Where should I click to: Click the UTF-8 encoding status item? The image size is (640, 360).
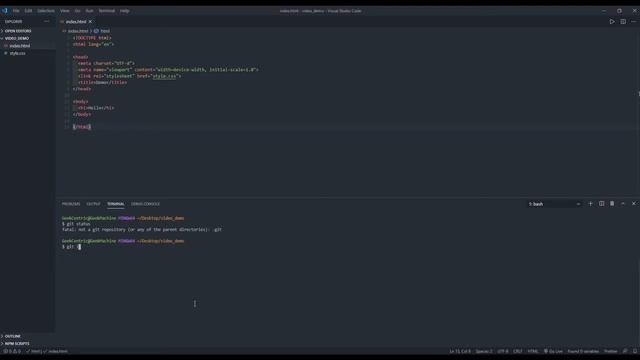503,351
